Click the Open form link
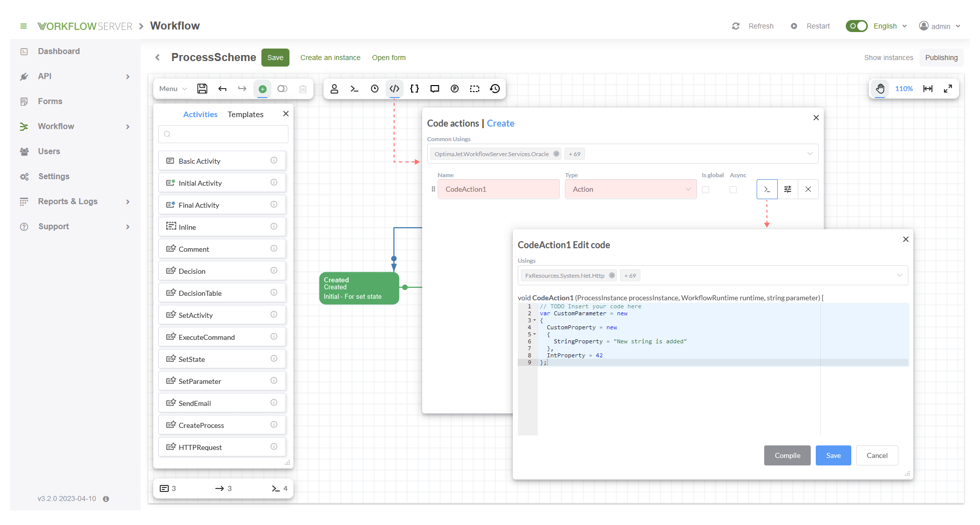 pyautogui.click(x=389, y=58)
